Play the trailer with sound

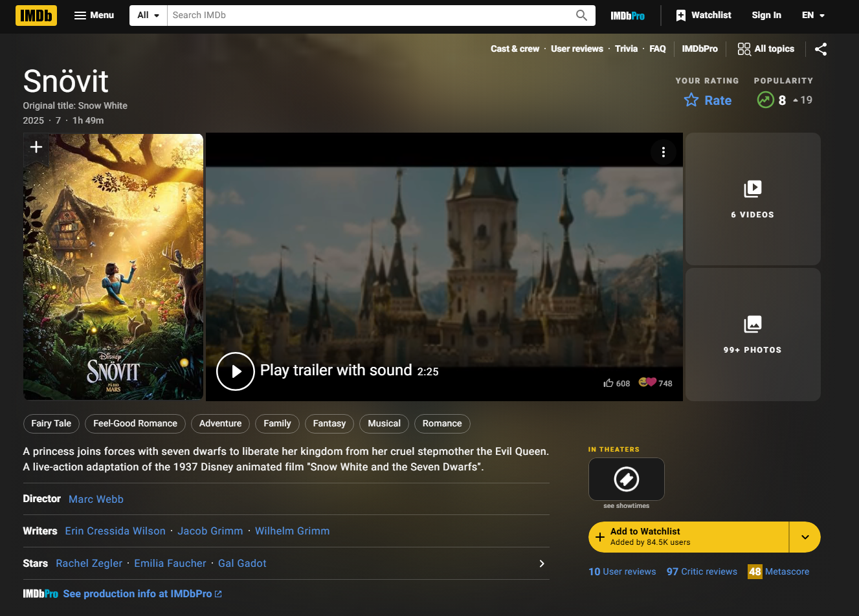235,371
